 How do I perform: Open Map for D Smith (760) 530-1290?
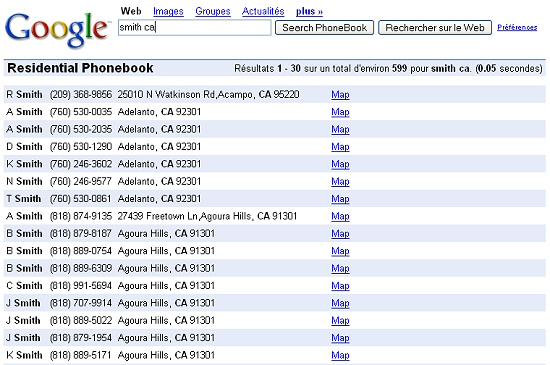pos(340,147)
